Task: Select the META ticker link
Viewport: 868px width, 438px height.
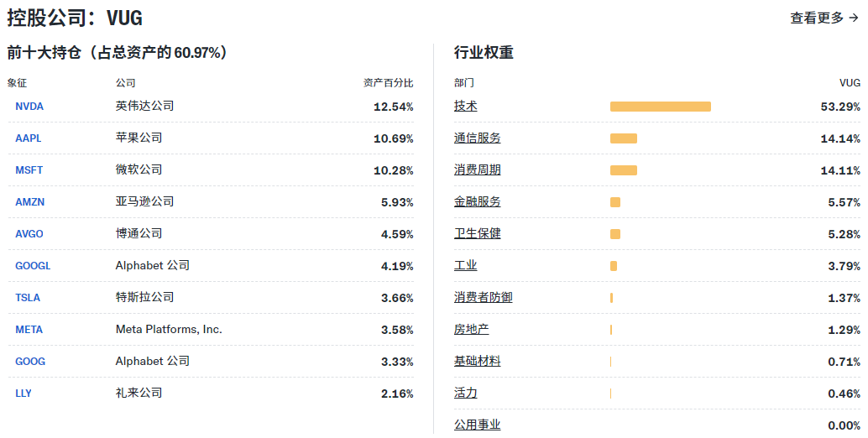Action: 29,330
